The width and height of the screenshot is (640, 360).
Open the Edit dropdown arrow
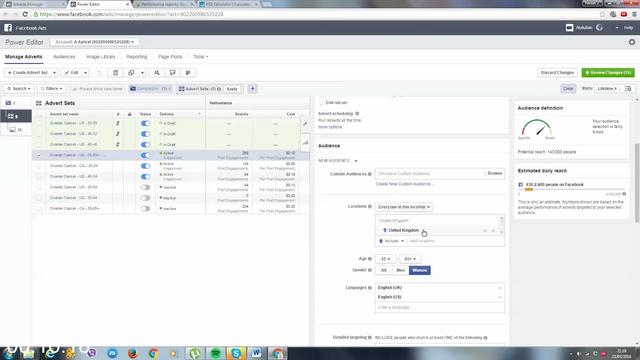[x=85, y=73]
